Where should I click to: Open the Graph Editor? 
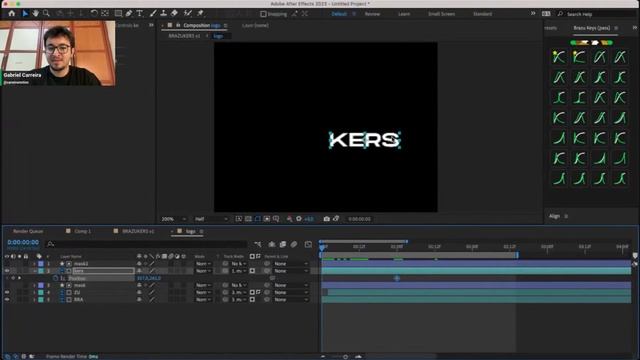tap(309, 244)
